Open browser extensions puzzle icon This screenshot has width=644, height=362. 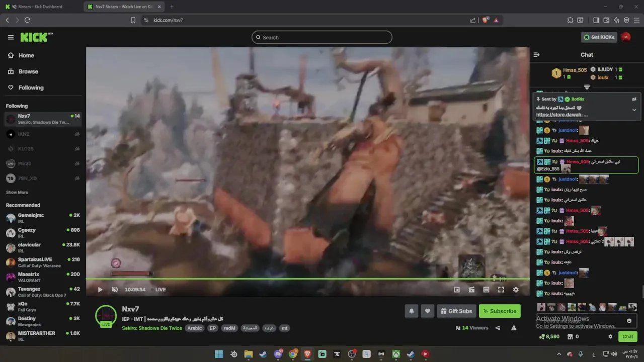tap(570, 20)
